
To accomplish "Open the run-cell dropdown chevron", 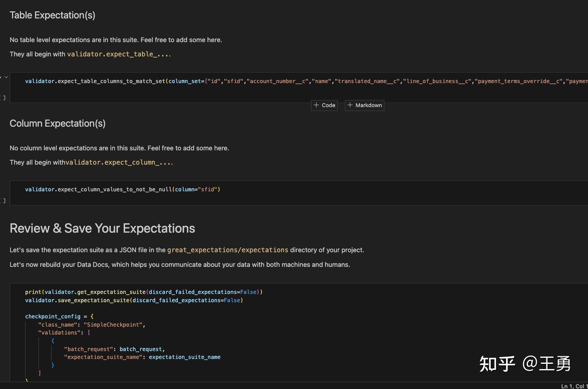I will click(x=6, y=77).
